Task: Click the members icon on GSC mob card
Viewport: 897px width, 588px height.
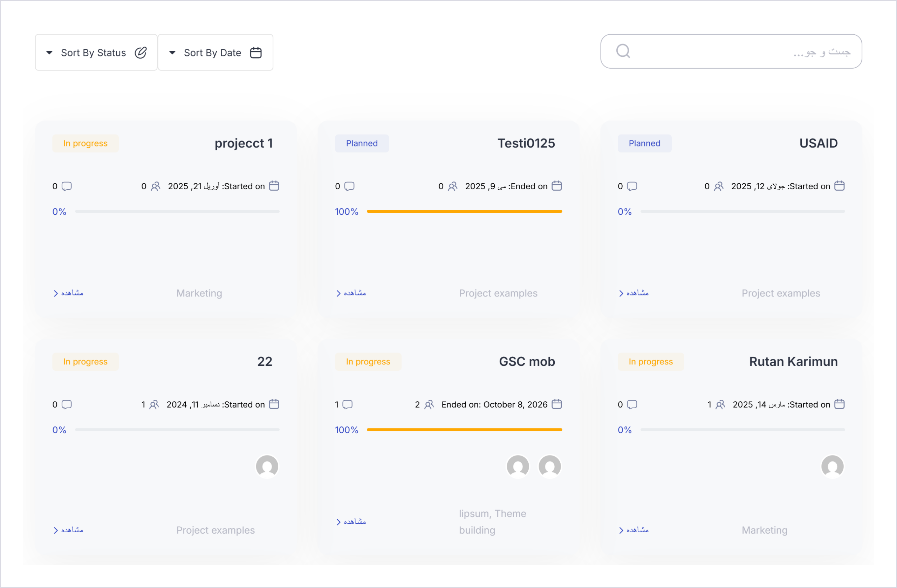Action: coord(429,404)
